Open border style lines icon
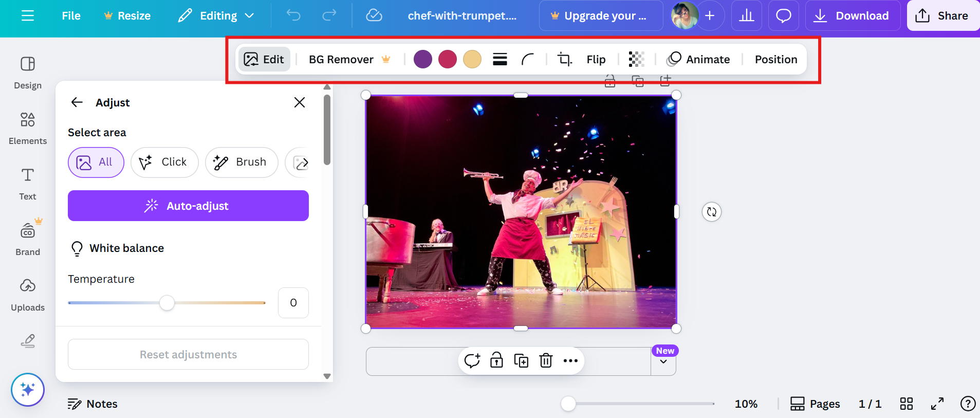980x418 pixels. pyautogui.click(x=500, y=60)
